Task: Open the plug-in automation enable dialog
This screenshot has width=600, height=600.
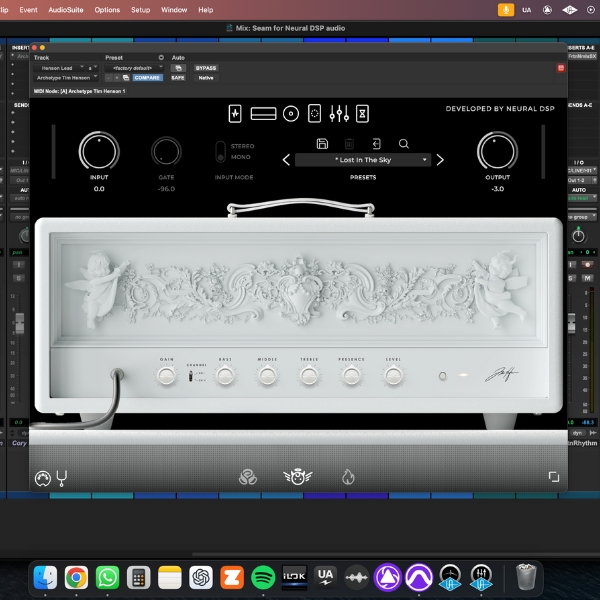Action: coord(178,68)
